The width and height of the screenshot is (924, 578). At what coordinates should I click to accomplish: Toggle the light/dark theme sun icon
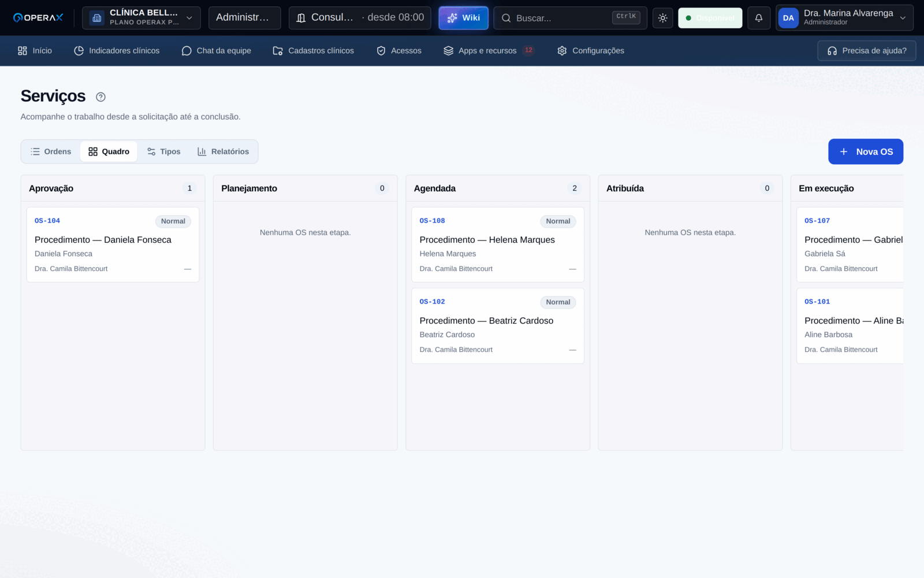(x=663, y=18)
